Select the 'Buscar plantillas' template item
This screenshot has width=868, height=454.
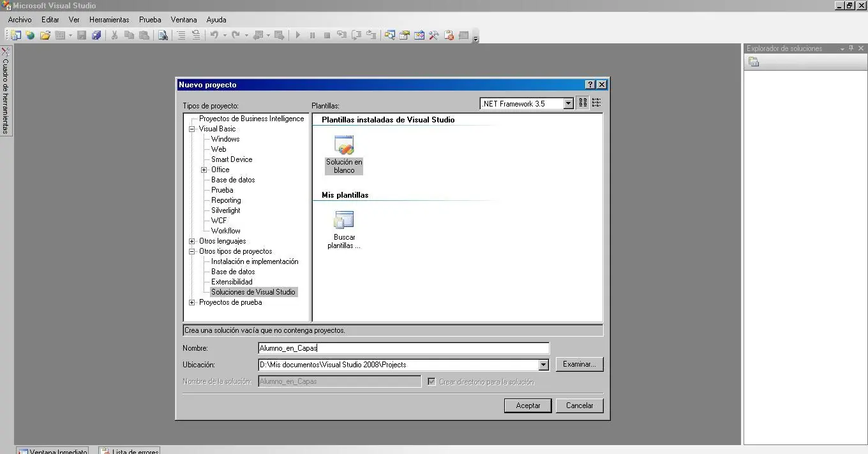[x=344, y=230]
